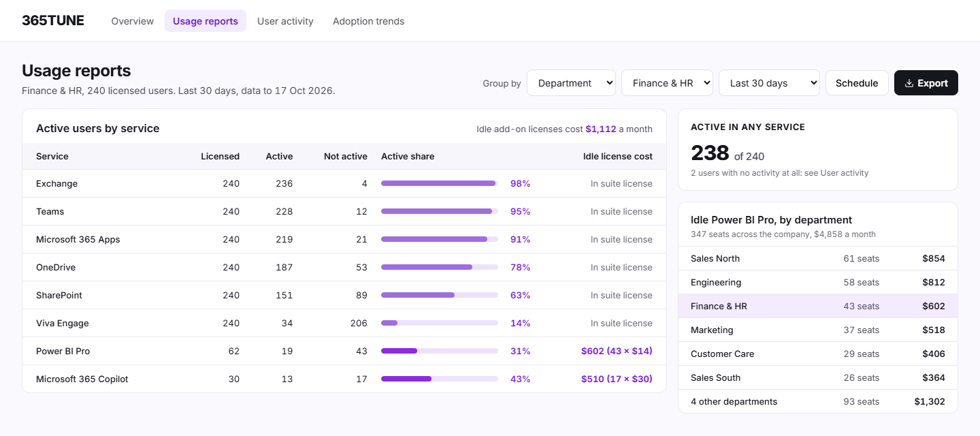
Task: Click the Active share column header
Action: (408, 156)
